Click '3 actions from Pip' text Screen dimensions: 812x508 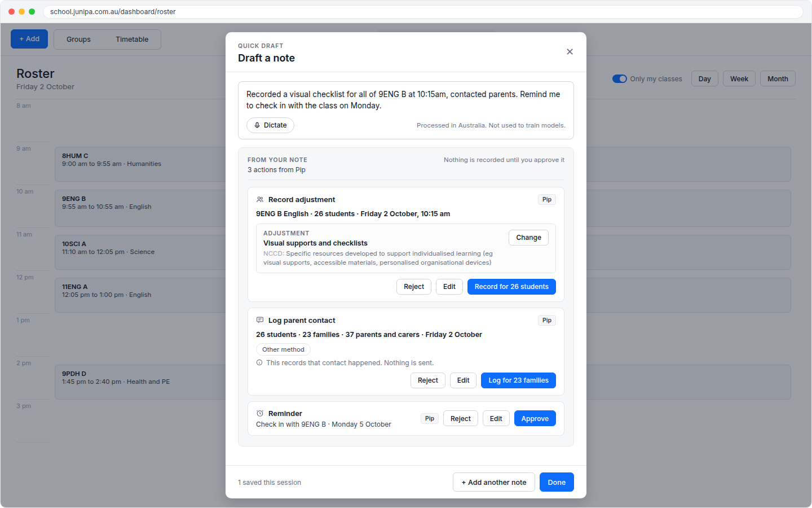[x=276, y=170]
